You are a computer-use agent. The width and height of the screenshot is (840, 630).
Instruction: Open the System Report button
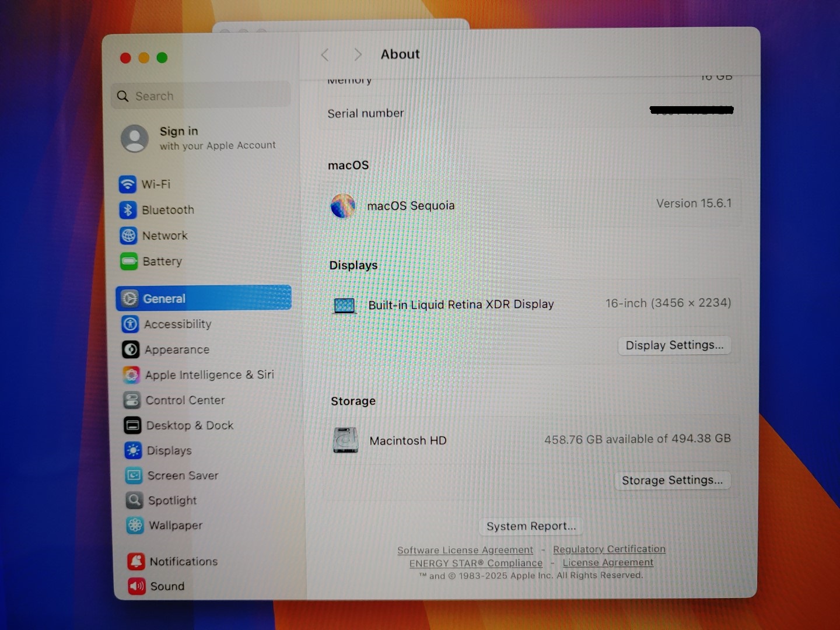(531, 526)
